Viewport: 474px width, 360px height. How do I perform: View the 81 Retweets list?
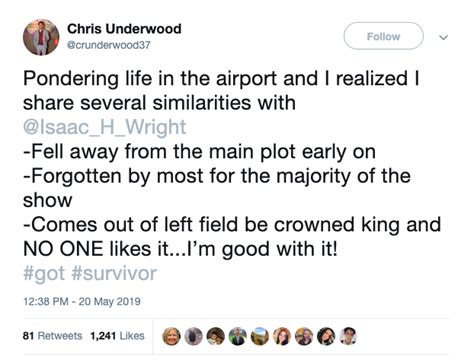pyautogui.click(x=52, y=336)
